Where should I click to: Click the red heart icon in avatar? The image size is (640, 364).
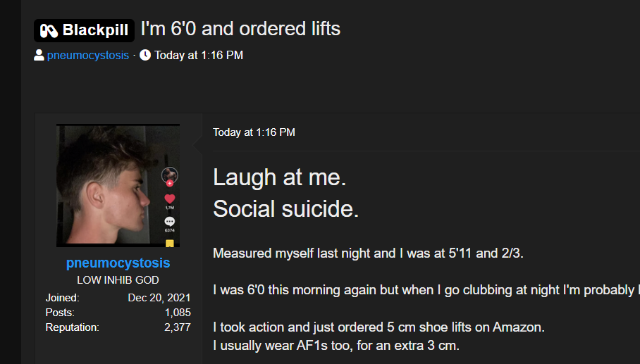(x=169, y=199)
